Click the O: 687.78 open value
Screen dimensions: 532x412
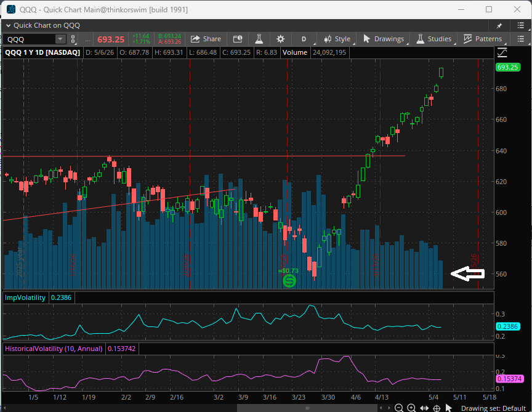tap(134, 52)
